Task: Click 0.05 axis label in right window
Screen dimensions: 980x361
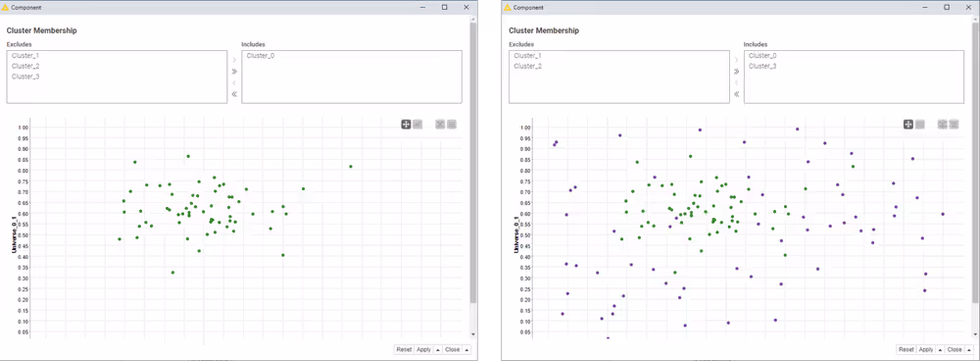Action: (x=525, y=333)
